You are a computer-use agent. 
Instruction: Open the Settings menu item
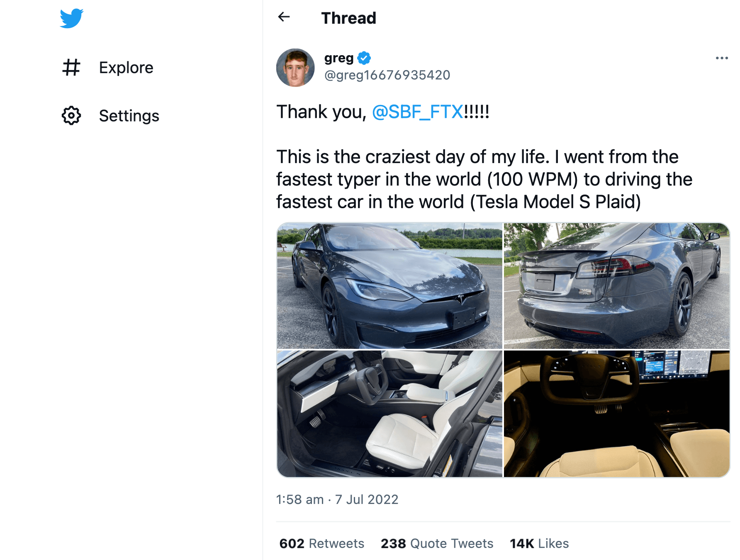(129, 116)
